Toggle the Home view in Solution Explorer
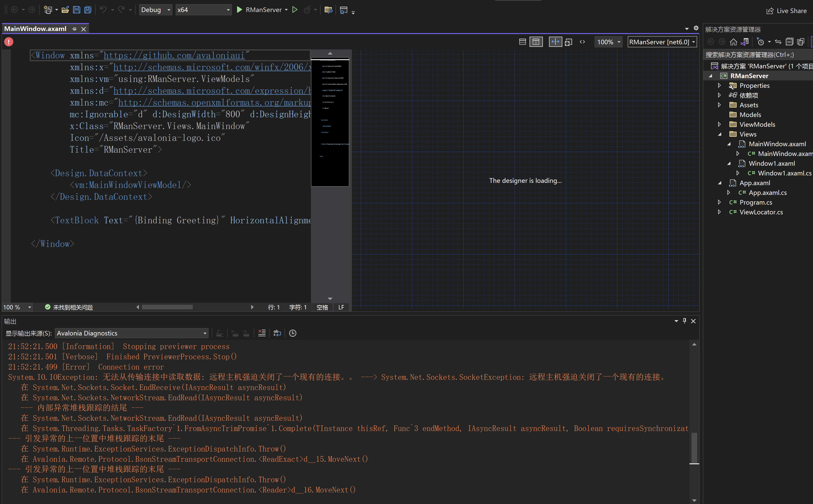813x504 pixels. coord(733,42)
